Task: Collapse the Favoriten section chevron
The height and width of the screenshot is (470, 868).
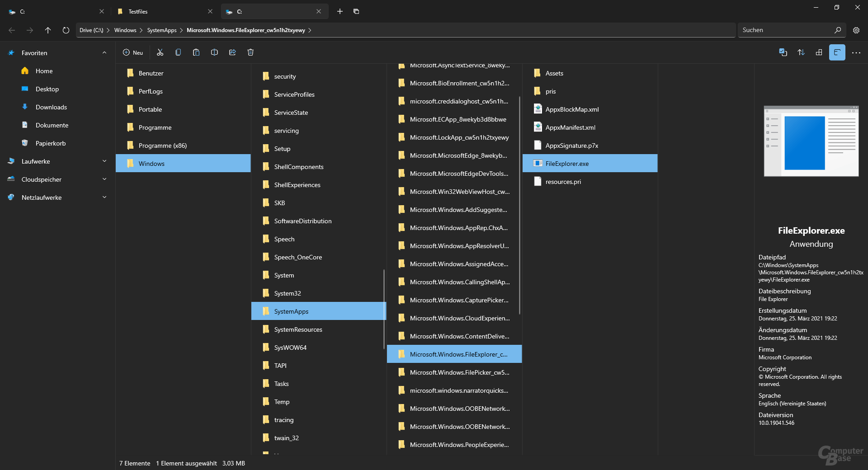Action: [x=104, y=53]
